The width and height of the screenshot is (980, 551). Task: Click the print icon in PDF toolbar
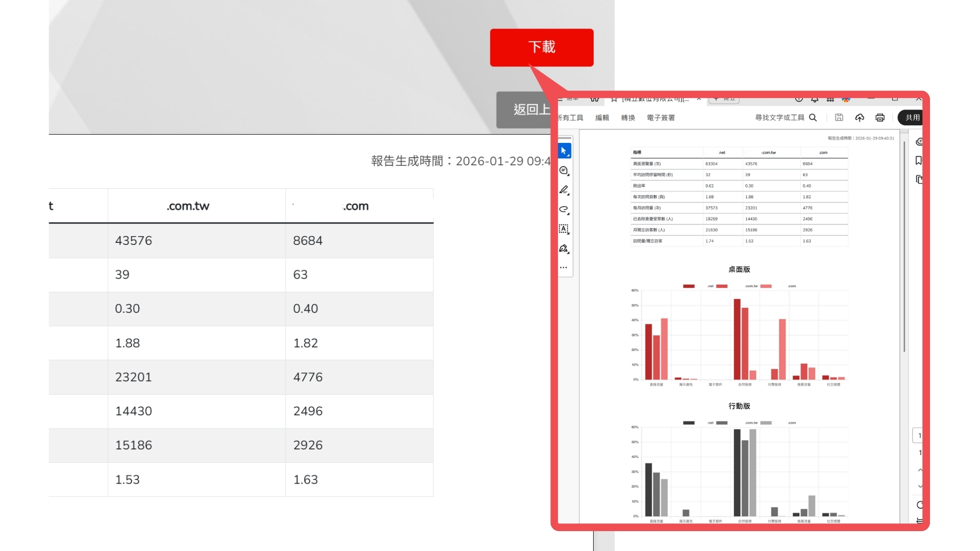pyautogui.click(x=880, y=118)
